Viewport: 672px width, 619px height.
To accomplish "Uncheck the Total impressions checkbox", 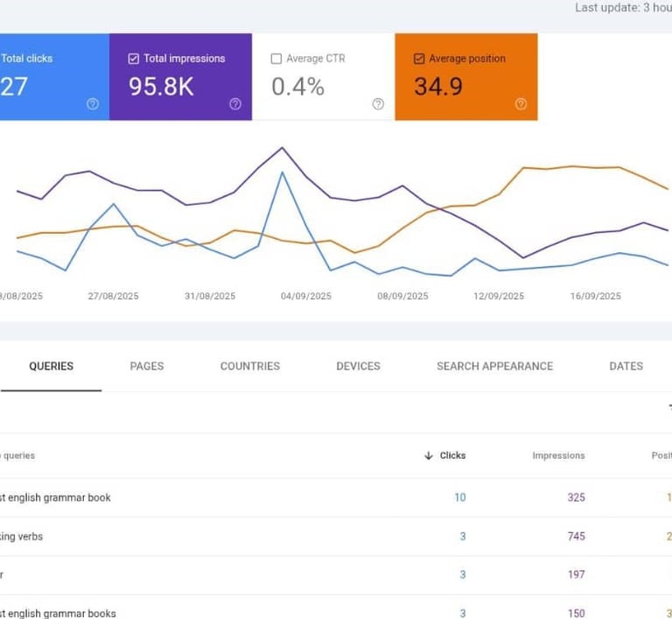I will (x=134, y=59).
